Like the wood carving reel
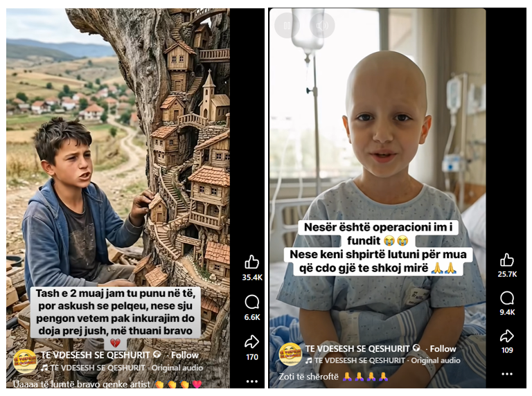The width and height of the screenshot is (532, 396). (251, 262)
